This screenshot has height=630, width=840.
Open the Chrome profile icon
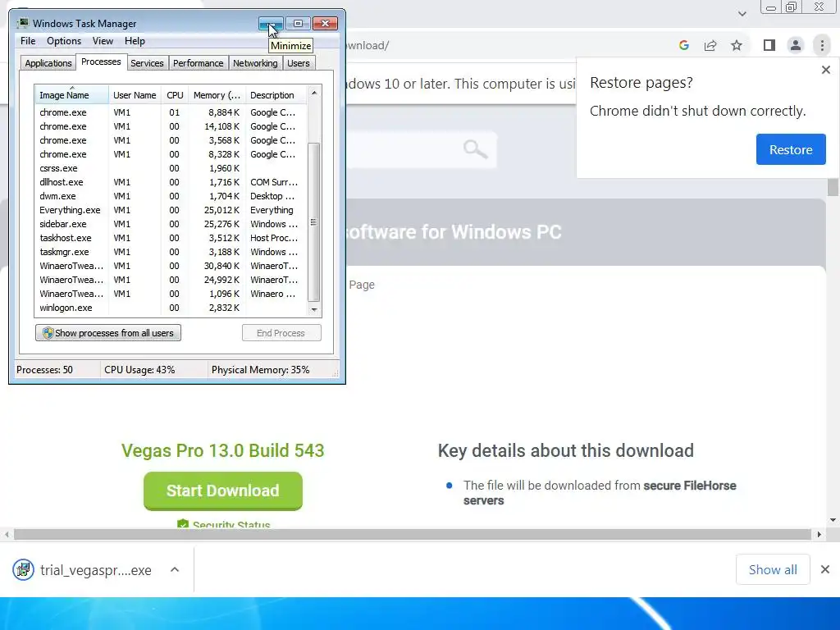[x=796, y=46]
